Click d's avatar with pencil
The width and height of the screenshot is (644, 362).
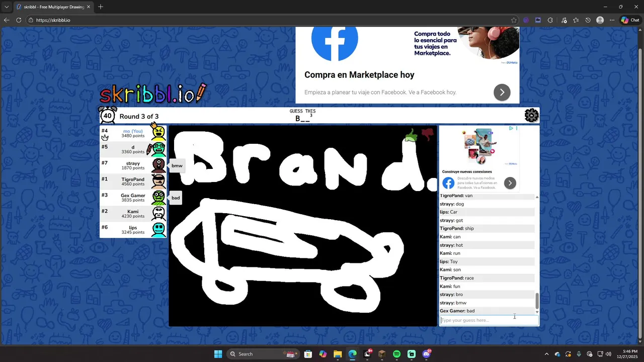click(157, 149)
